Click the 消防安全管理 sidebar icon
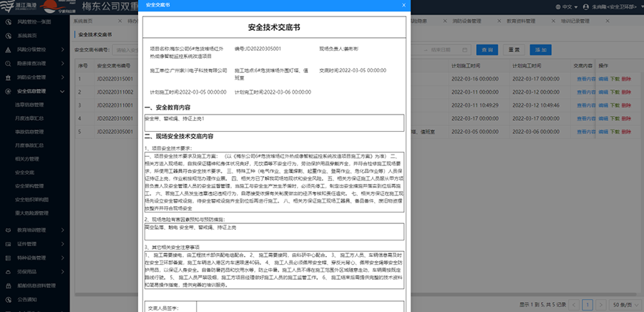Viewport: 644px width, 312px height. 8,77
